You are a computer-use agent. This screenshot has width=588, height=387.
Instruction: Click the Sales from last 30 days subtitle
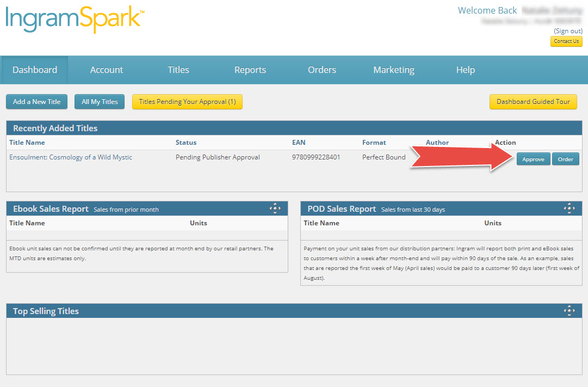point(413,210)
